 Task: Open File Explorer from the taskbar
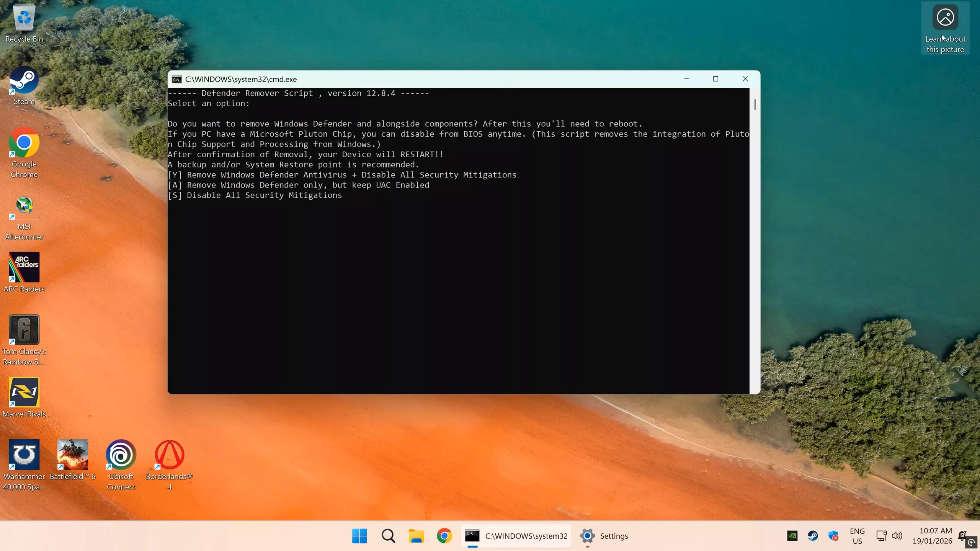click(x=416, y=536)
